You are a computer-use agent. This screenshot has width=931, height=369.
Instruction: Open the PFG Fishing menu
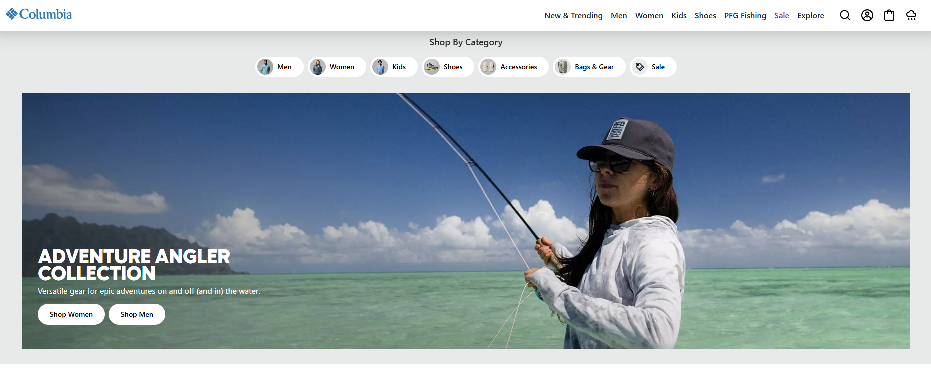point(745,15)
